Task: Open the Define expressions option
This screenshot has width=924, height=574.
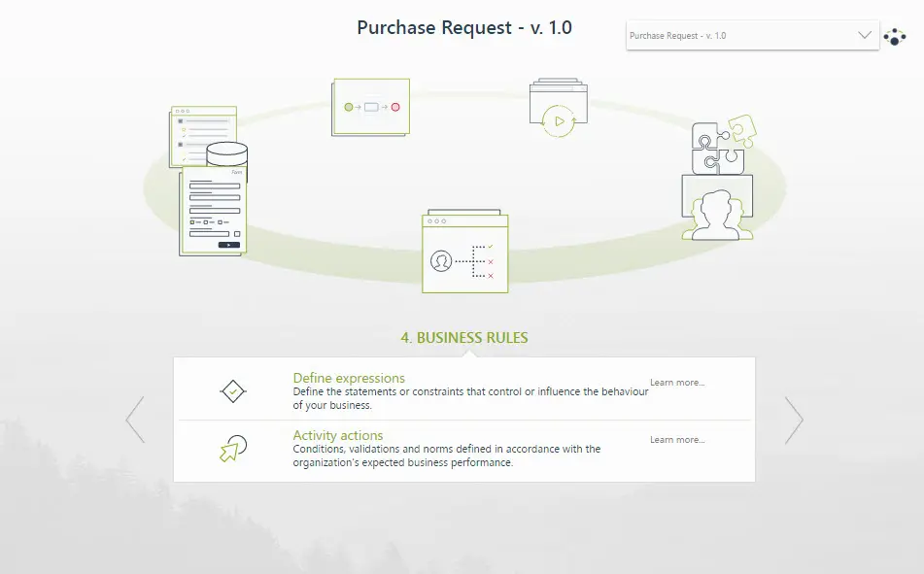Action: coord(349,378)
